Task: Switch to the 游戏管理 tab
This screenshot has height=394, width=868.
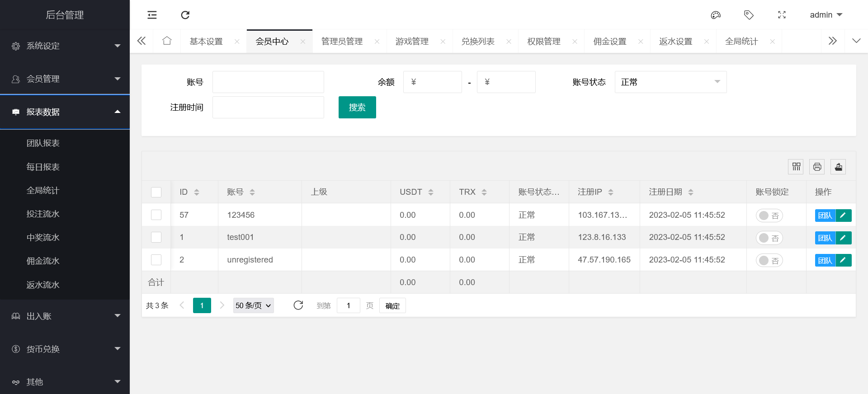Action: point(412,42)
